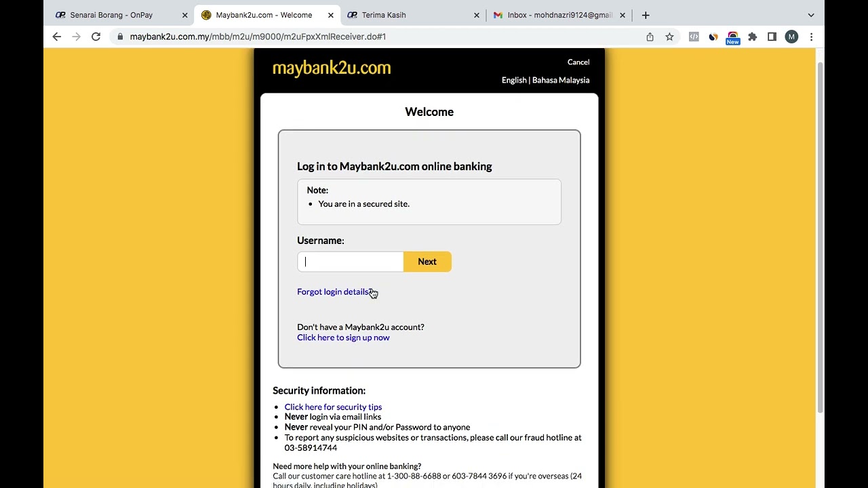Reload the Maybank2u page
Image resolution: width=868 pixels, height=488 pixels.
point(96,37)
